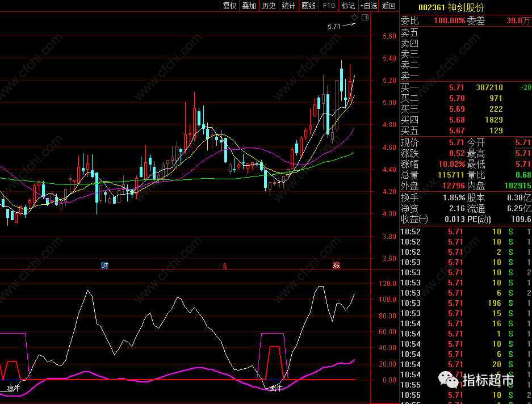The width and height of the screenshot is (532, 404).
Task: Select the 10:54 trade with volume 16
Action: coord(466,323)
